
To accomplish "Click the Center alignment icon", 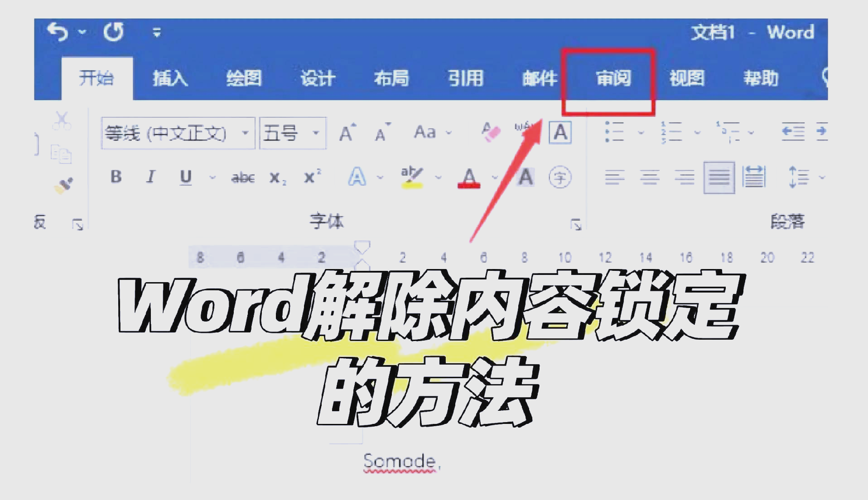I will [x=650, y=177].
